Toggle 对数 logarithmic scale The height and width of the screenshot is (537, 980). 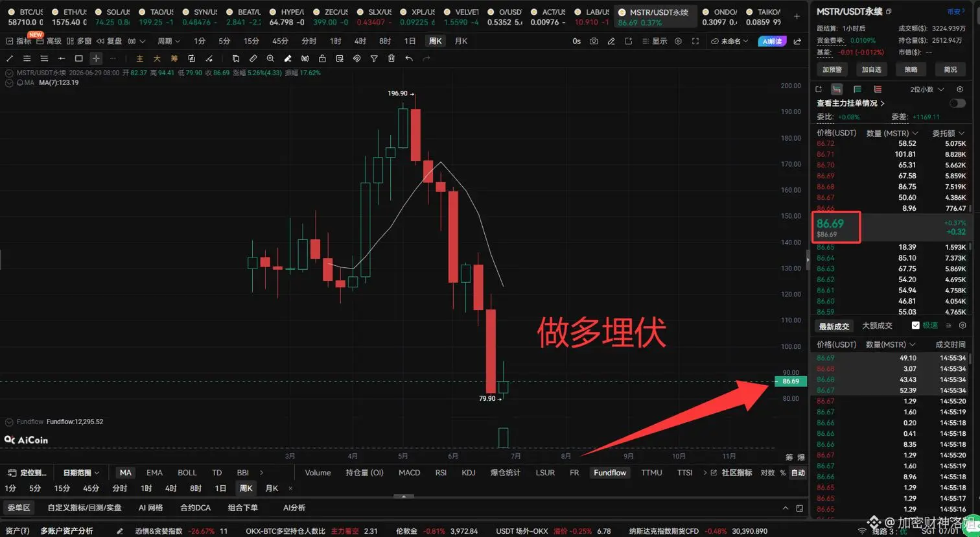(767, 473)
